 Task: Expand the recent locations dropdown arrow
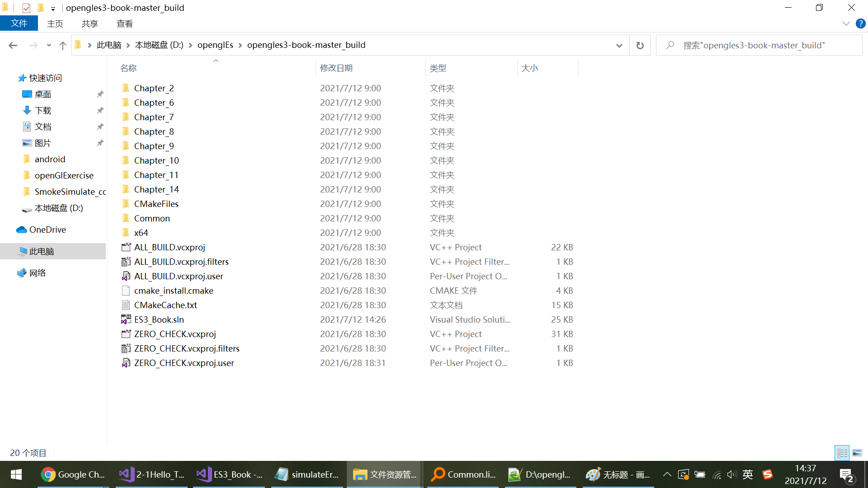click(49, 45)
